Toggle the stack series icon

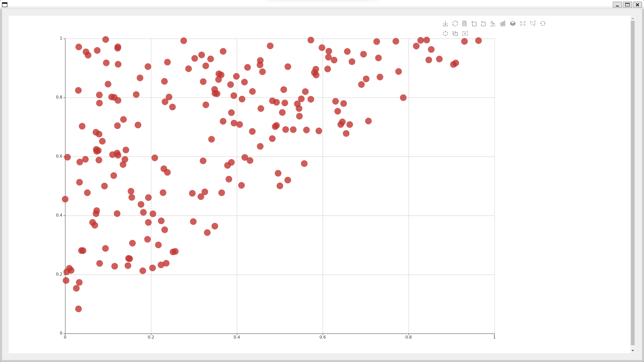point(513,23)
